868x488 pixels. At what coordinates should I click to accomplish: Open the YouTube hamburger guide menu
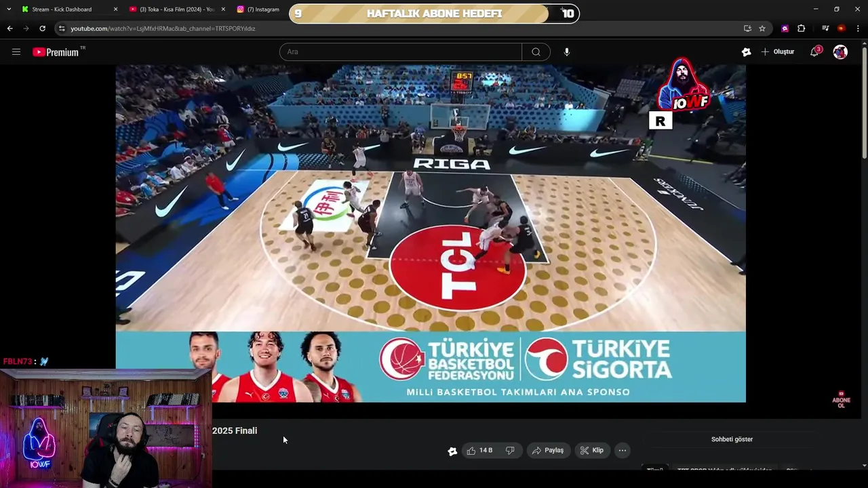[16, 52]
